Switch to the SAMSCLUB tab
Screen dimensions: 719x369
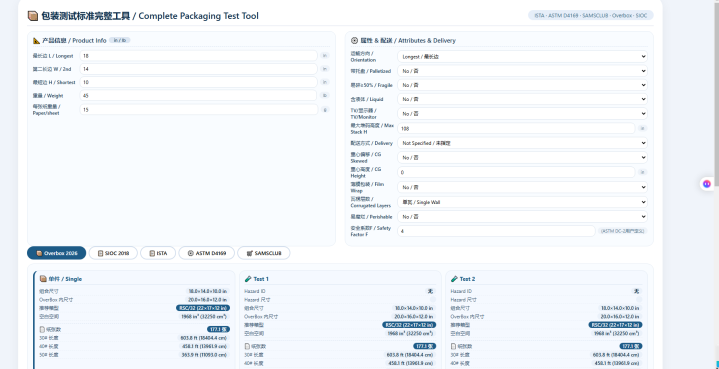pyautogui.click(x=264, y=253)
